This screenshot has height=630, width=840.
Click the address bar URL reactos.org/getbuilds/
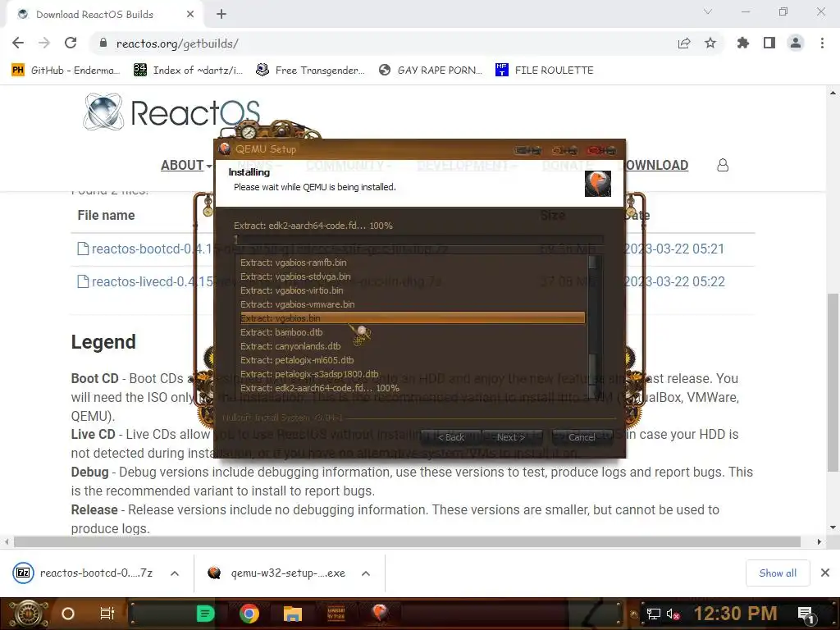177,43
